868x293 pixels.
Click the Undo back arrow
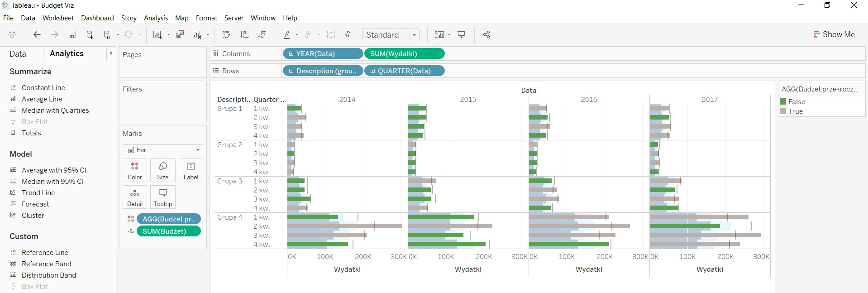[37, 35]
